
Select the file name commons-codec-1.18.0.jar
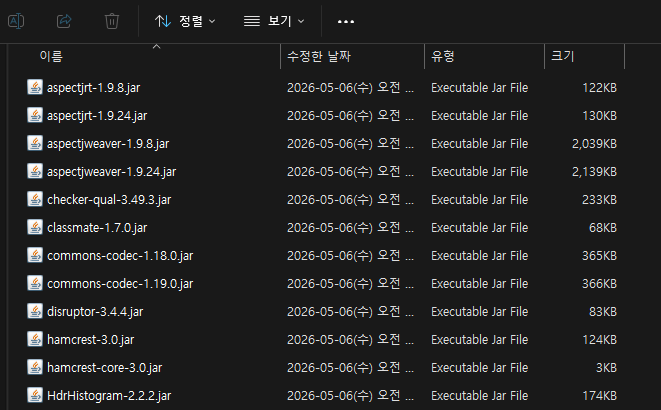point(120,256)
